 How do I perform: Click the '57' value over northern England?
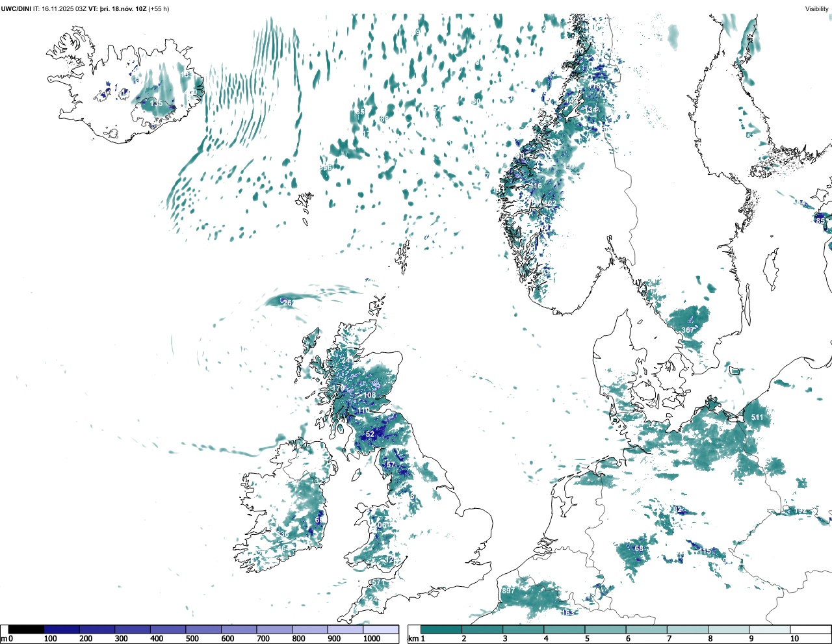[x=391, y=465]
